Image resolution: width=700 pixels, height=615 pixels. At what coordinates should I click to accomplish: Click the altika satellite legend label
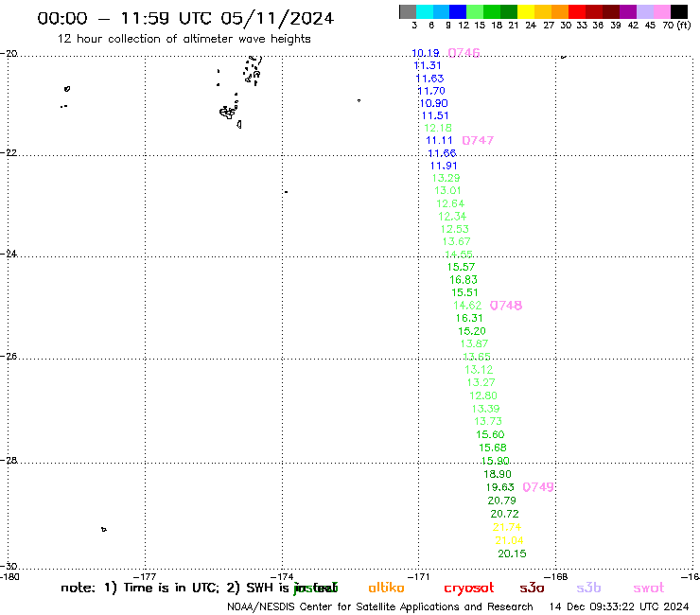[x=386, y=588]
